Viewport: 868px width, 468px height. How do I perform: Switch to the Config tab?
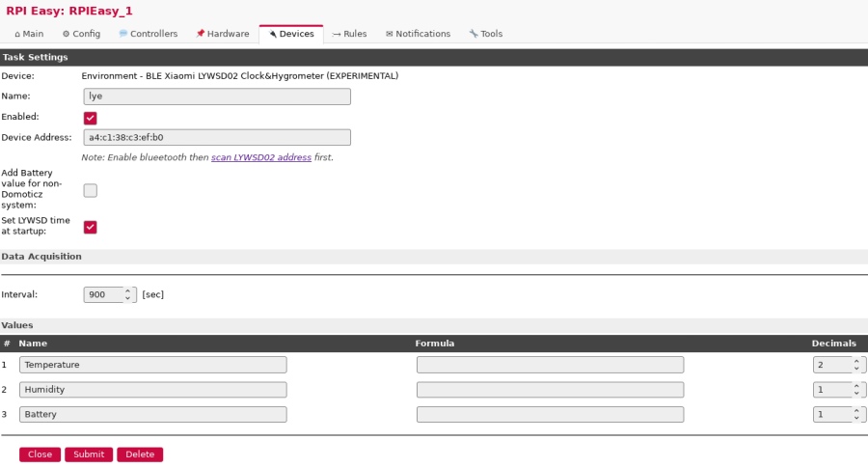coord(81,34)
